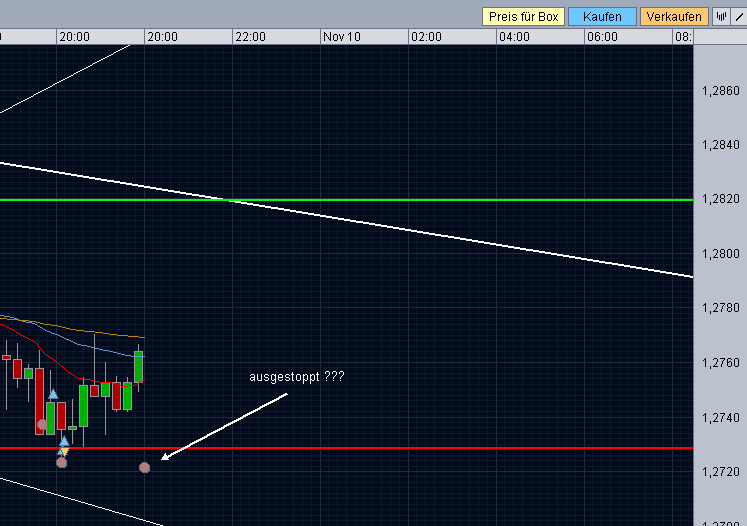Click the pink circle marker the arrow points to
747x526 pixels.
coord(145,467)
